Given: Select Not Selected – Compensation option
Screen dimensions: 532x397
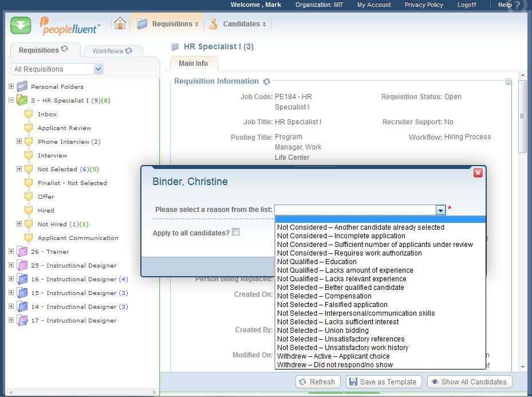Looking at the screenshot, I should (x=324, y=296).
